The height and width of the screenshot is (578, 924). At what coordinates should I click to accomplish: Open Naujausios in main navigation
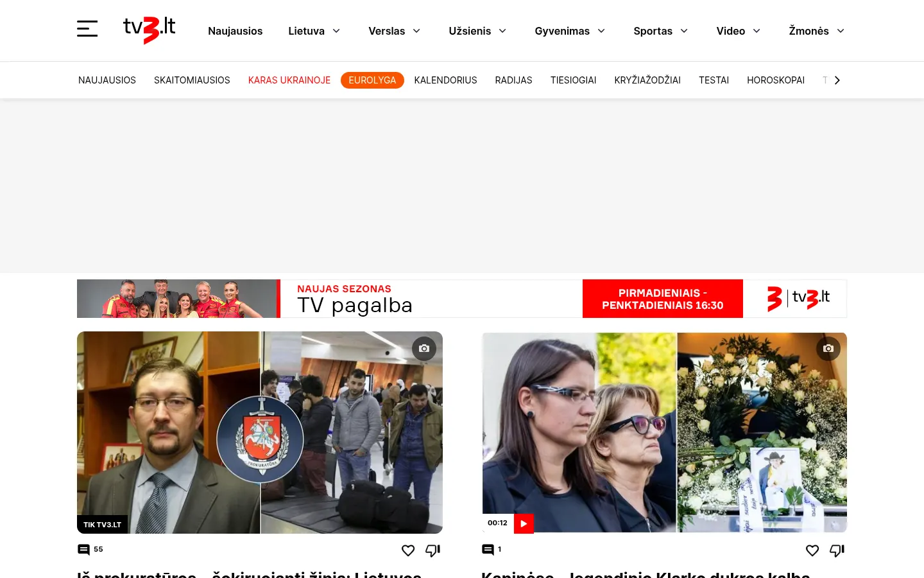coord(235,31)
